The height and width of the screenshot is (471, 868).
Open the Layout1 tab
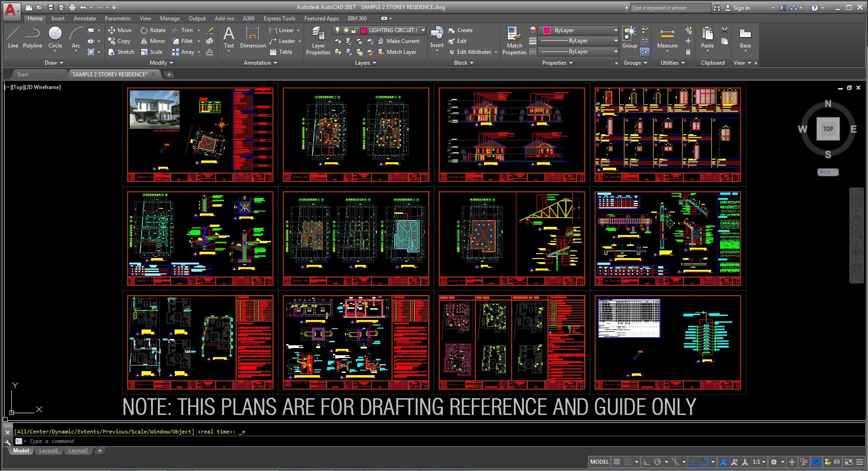coord(48,451)
